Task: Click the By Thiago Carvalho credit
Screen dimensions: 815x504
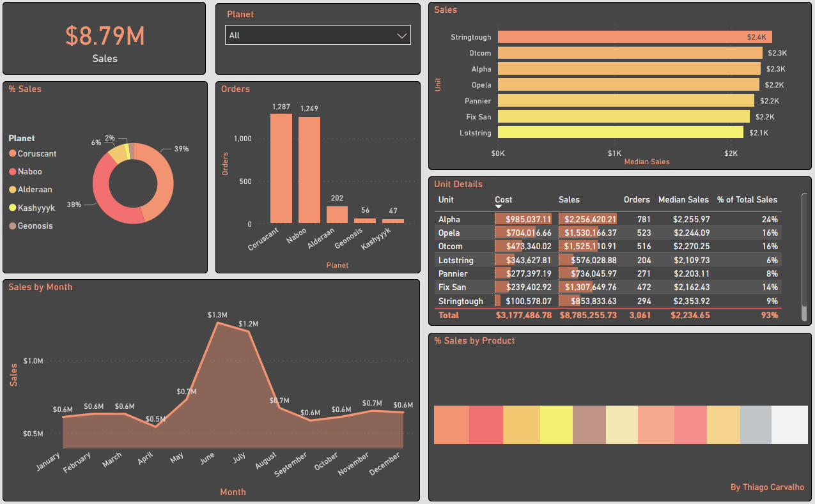Action: pos(768,487)
